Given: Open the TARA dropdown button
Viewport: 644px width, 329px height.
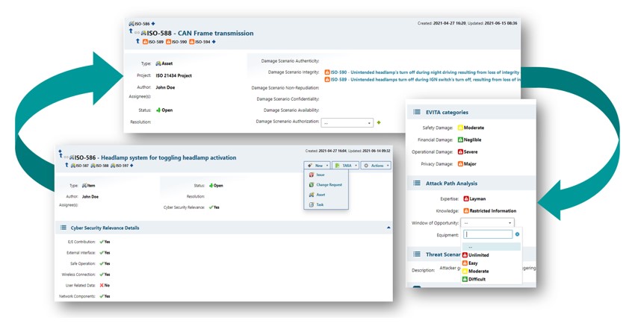Looking at the screenshot, I should point(345,166).
